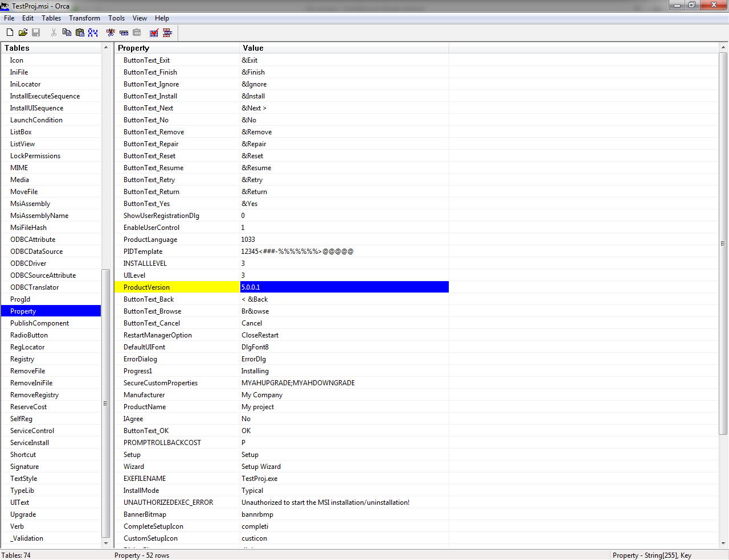Select the InstallMode property cell
This screenshot has height=560, width=729.
177,491
